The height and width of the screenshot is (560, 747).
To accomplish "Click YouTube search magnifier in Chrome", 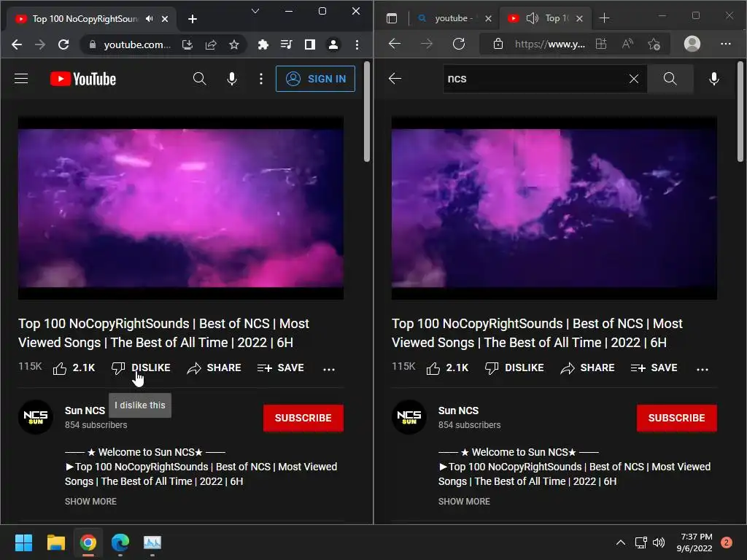I will [x=200, y=79].
